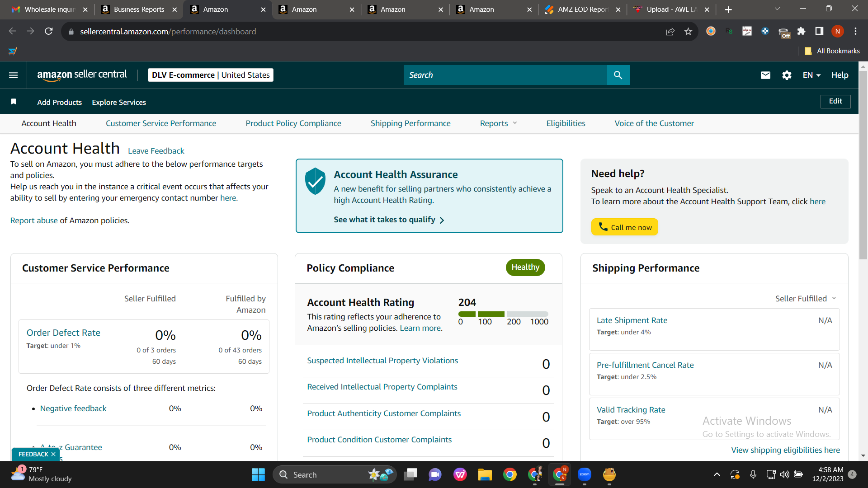Open the browser tab search dropdown
The image size is (868, 488).
[x=777, y=9]
